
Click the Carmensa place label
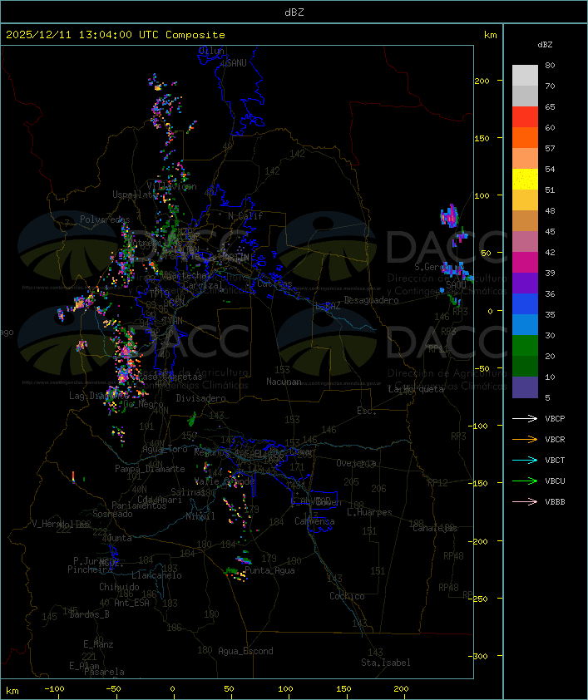(314, 521)
